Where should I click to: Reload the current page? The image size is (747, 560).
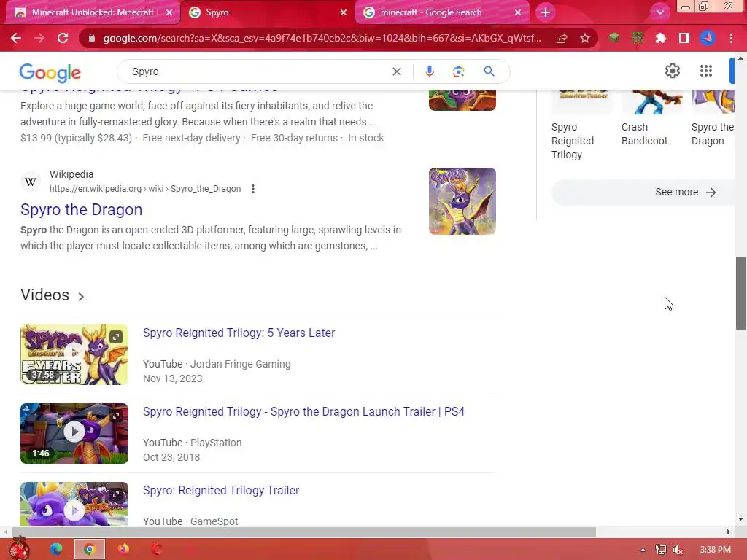pos(63,38)
